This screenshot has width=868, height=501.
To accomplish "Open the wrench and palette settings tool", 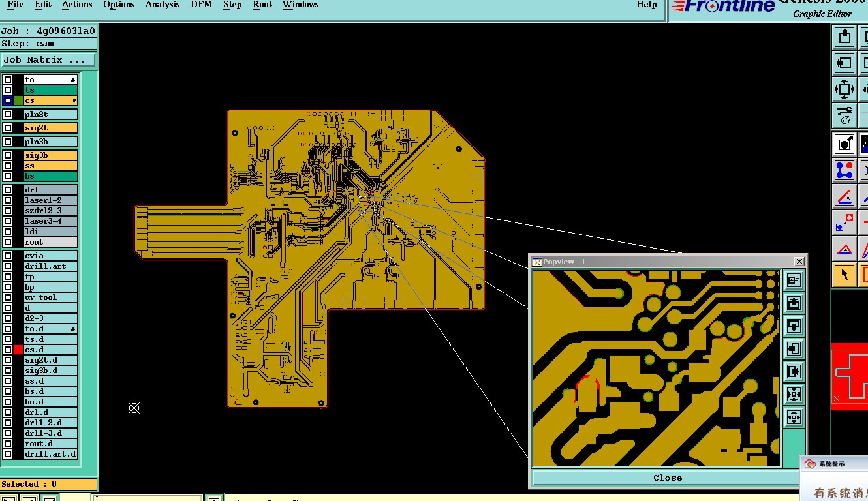I will click(x=845, y=115).
